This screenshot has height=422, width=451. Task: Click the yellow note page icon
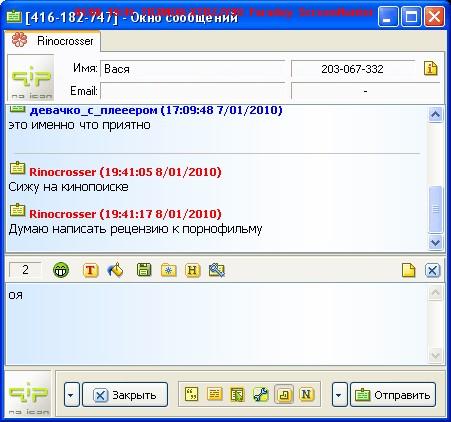pos(409,270)
